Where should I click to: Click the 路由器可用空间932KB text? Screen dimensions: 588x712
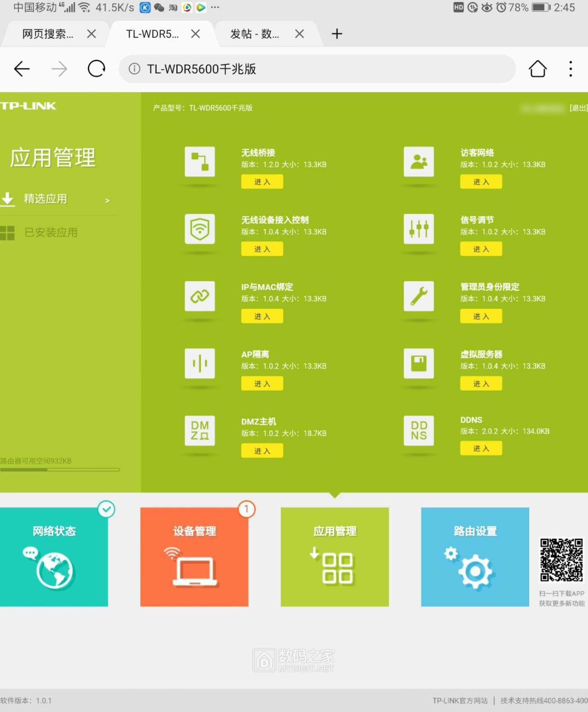[x=36, y=461]
